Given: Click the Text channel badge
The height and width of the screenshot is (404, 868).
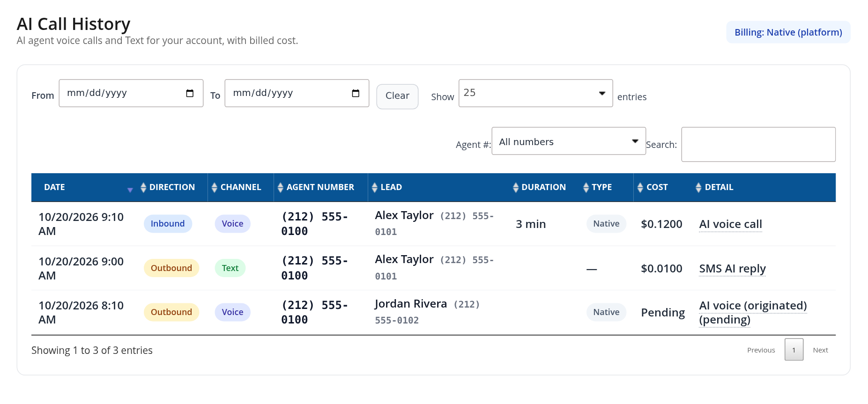Looking at the screenshot, I should coord(230,268).
